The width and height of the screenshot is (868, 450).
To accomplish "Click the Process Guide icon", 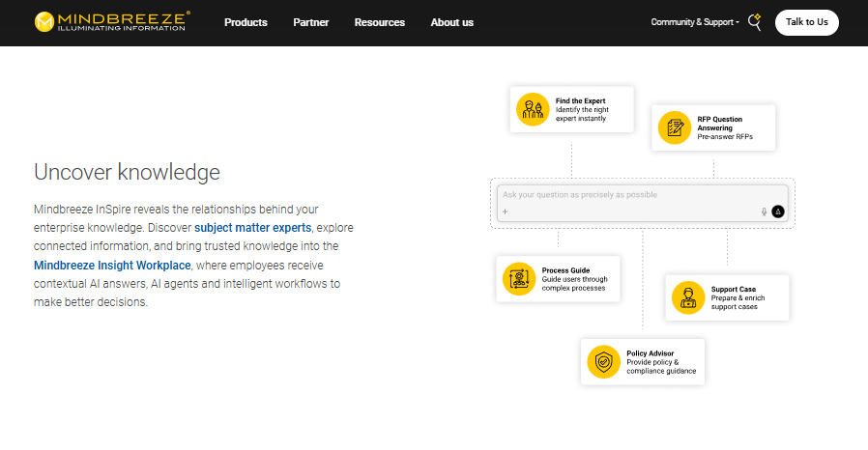I will pyautogui.click(x=519, y=279).
